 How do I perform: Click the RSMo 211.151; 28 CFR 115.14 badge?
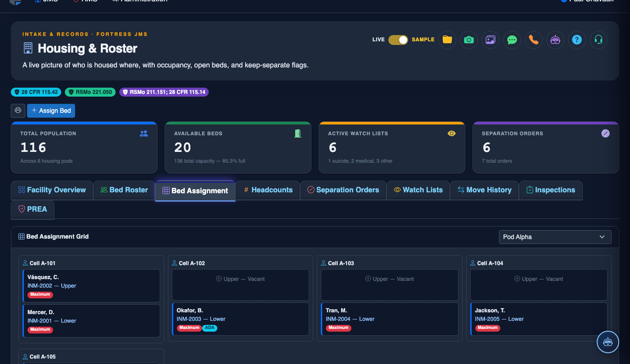164,92
